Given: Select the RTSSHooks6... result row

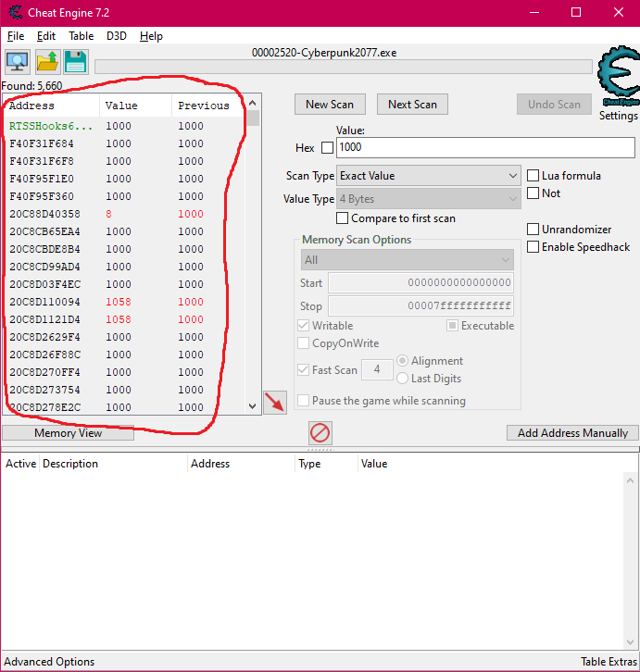Looking at the screenshot, I should 124,126.
